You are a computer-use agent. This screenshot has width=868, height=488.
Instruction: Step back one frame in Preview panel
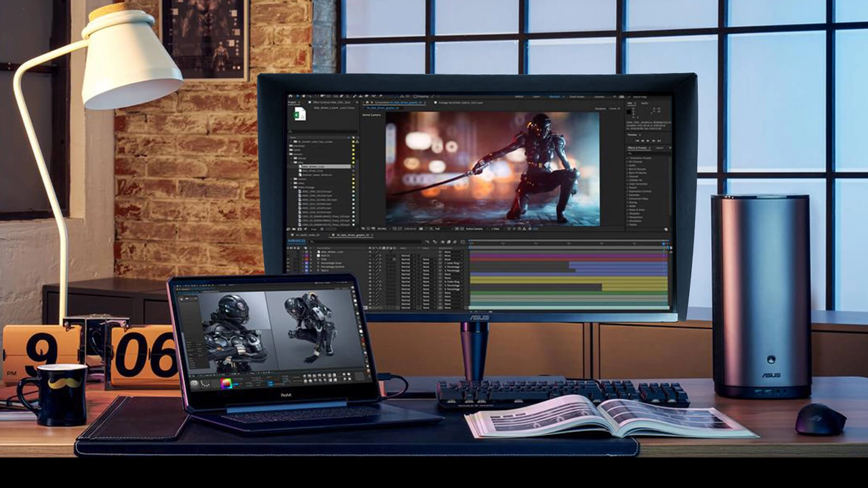[x=642, y=141]
